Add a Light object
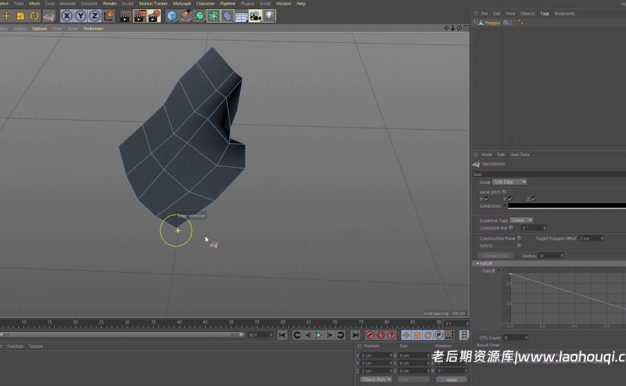 pos(269,16)
